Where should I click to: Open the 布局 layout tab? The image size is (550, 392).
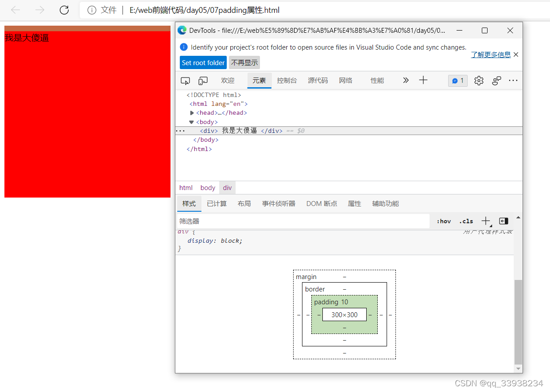pyautogui.click(x=244, y=204)
